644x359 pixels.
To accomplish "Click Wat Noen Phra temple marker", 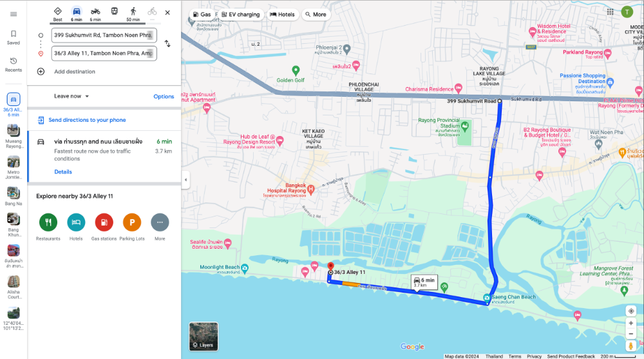I will tap(598, 144).
